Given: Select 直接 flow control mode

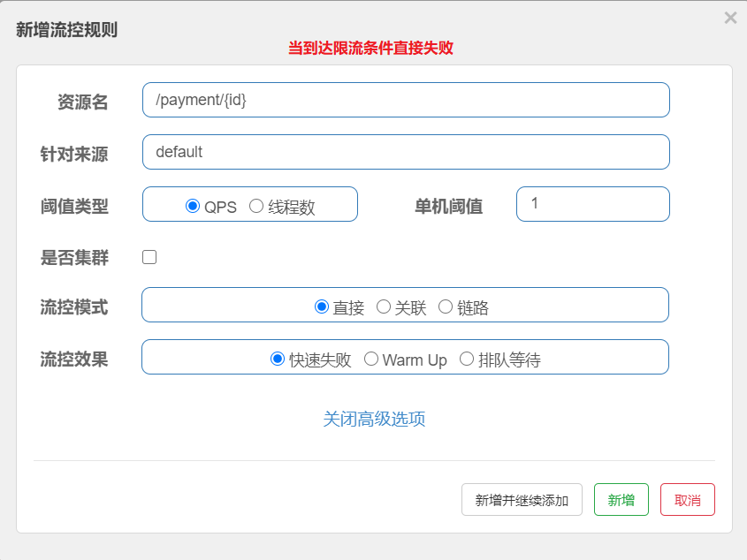Looking at the screenshot, I should pos(322,307).
